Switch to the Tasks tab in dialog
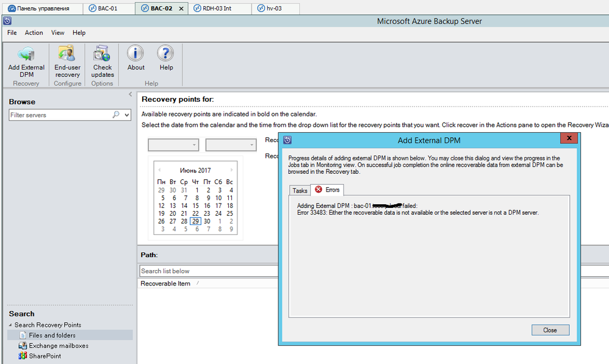 point(300,190)
